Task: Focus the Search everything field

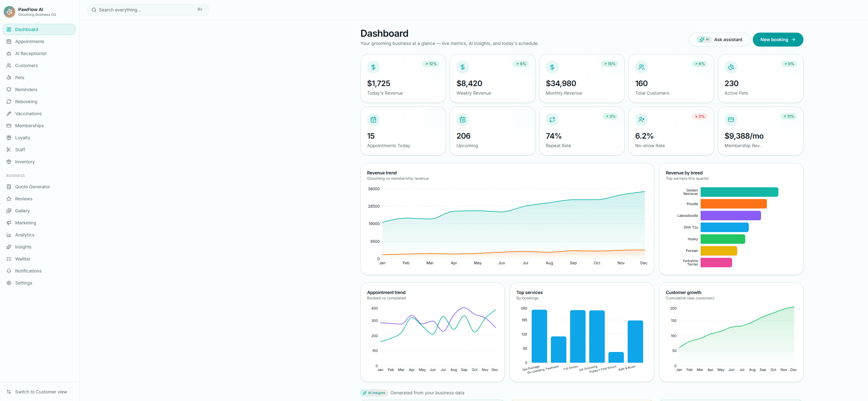Action: (x=148, y=10)
